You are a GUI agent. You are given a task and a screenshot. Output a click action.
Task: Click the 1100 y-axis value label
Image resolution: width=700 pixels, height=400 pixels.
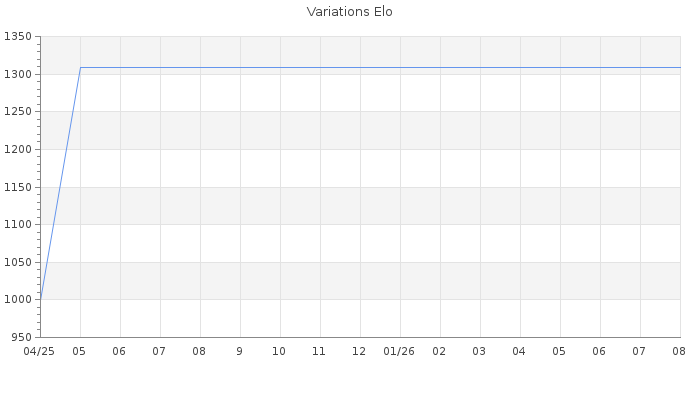(18, 225)
